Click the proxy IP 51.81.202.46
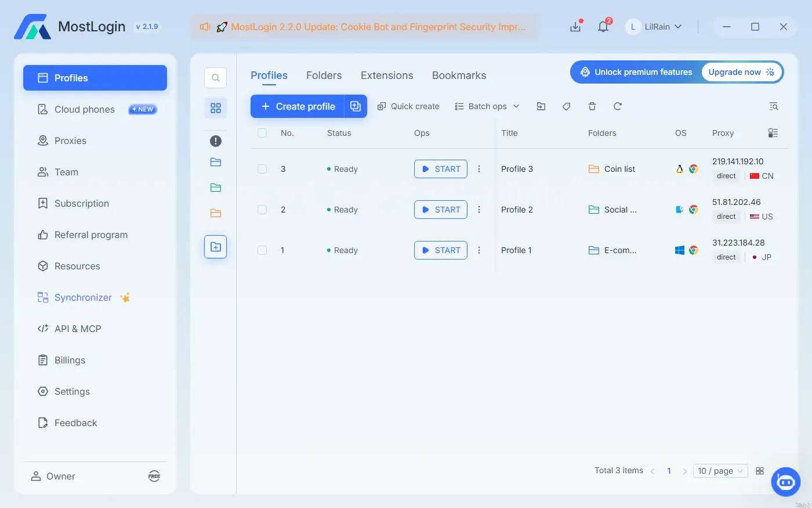812x508 pixels. point(737,202)
